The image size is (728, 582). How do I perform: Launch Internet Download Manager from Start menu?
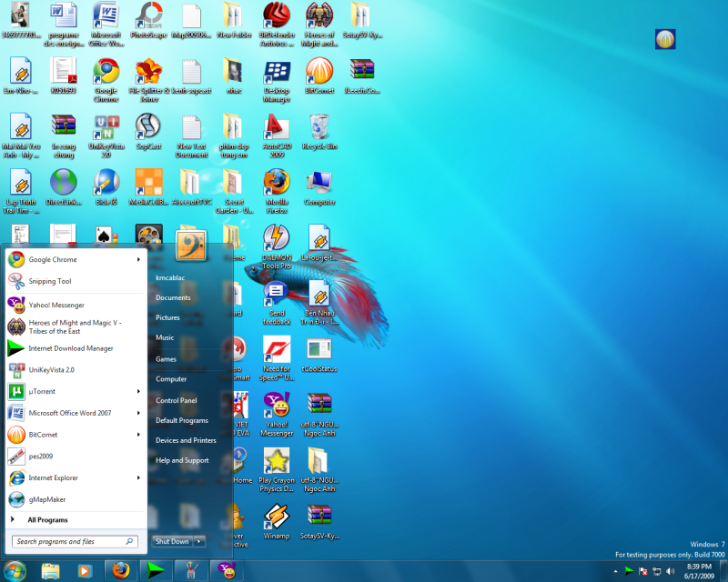[71, 348]
